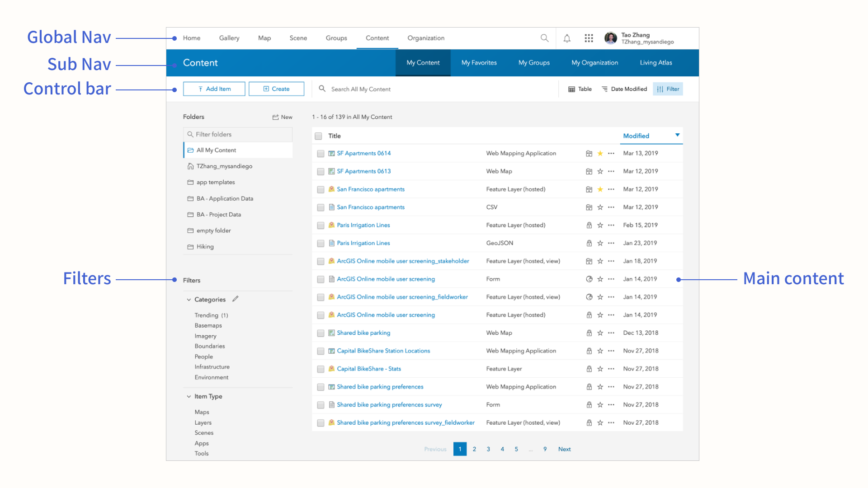Create a New folder
Screen dimensions: 868x488
tap(282, 117)
